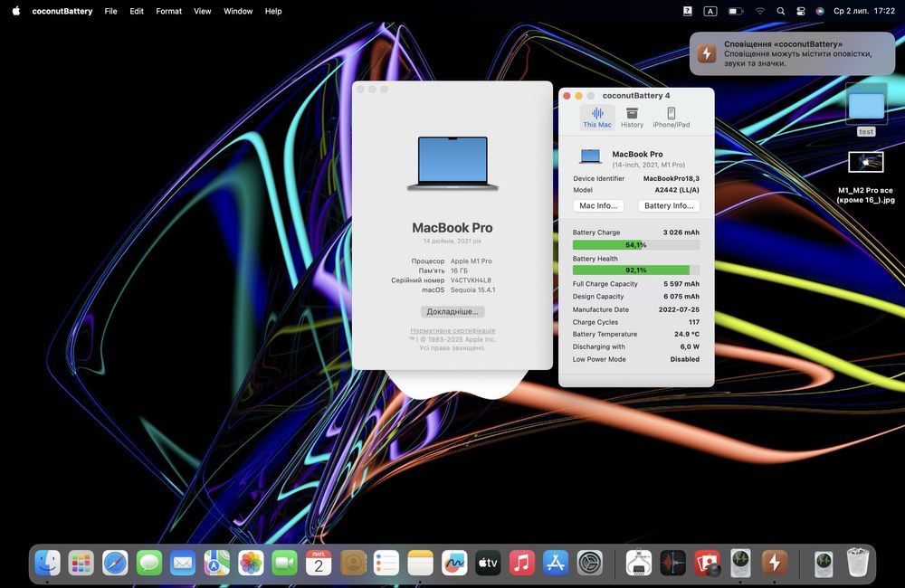The width and height of the screenshot is (905, 588).
Task: Open Voice Memos from the Dock
Action: 673,563
